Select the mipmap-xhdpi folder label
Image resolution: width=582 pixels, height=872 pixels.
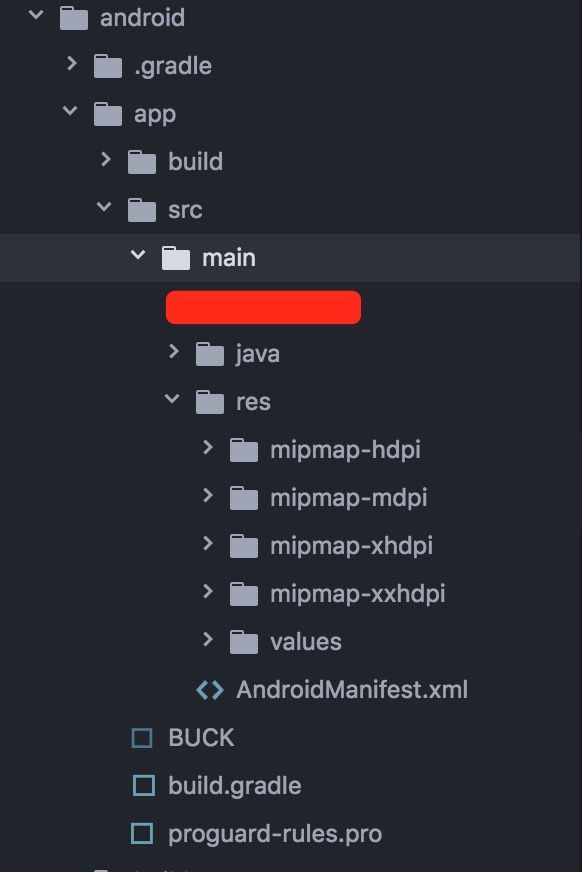pos(351,546)
